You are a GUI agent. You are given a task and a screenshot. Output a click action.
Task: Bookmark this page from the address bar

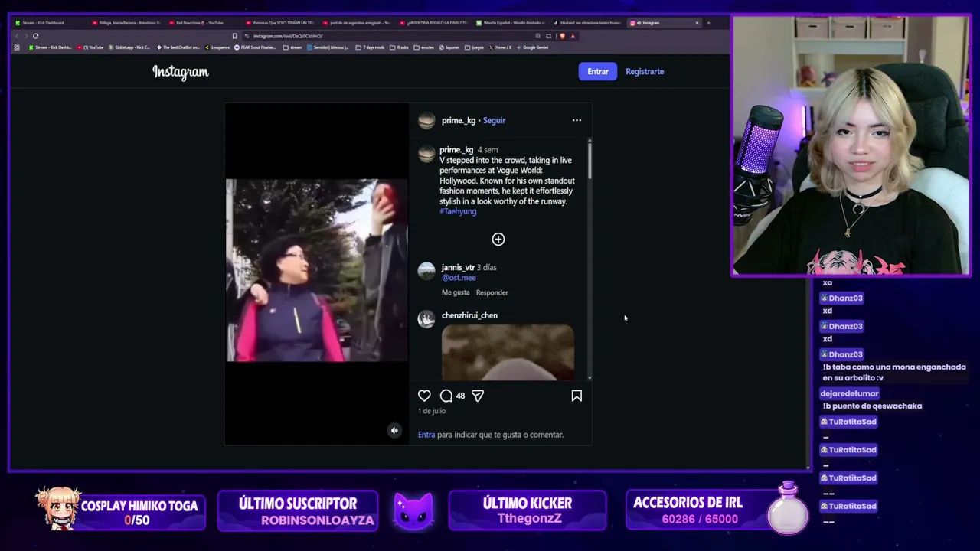[234, 36]
